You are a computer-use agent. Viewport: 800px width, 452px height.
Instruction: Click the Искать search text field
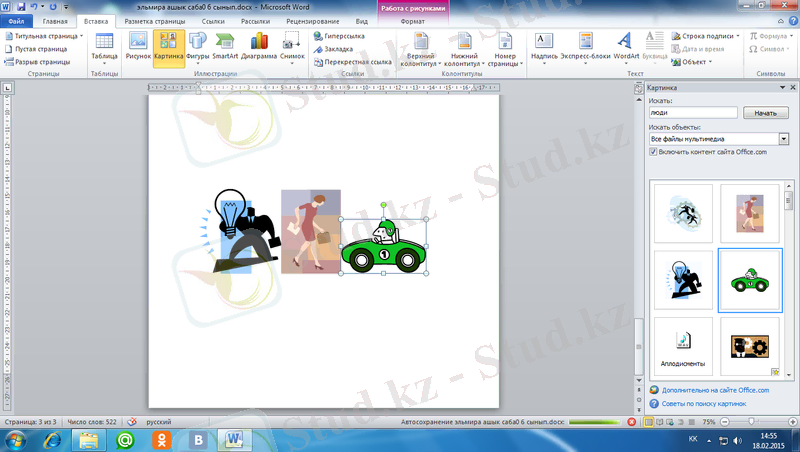[692, 114]
